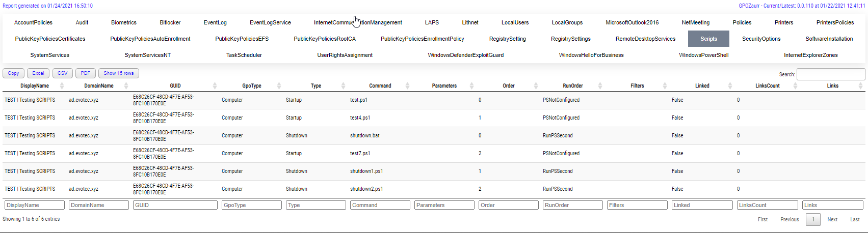This screenshot has width=868, height=233.
Task: Open the TaskScheduler tab
Action: click(x=244, y=55)
